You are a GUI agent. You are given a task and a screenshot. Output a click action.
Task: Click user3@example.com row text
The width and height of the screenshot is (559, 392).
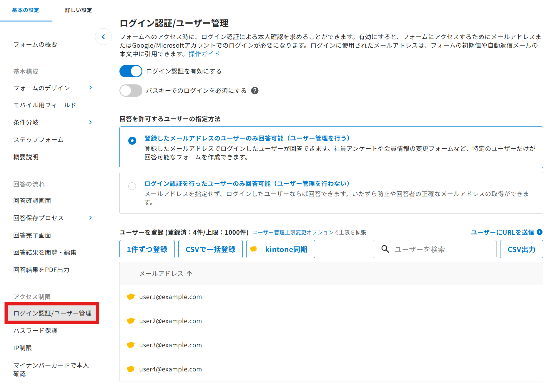coord(171,345)
